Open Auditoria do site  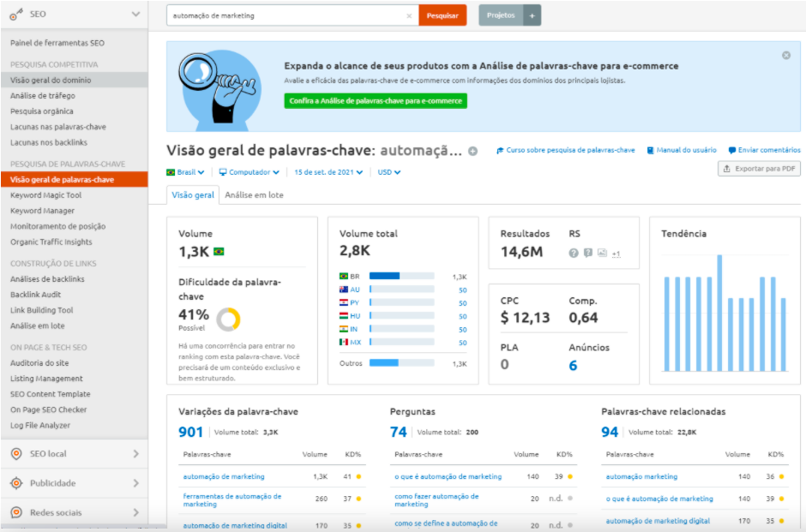[39, 363]
